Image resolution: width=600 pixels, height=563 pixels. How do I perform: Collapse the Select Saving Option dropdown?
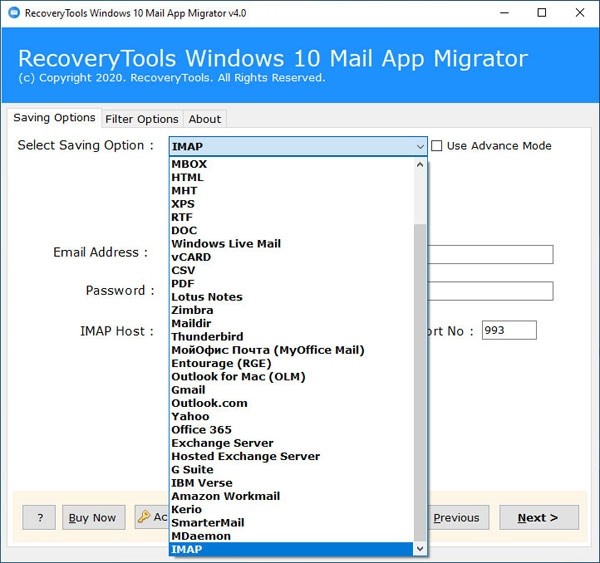click(x=420, y=146)
